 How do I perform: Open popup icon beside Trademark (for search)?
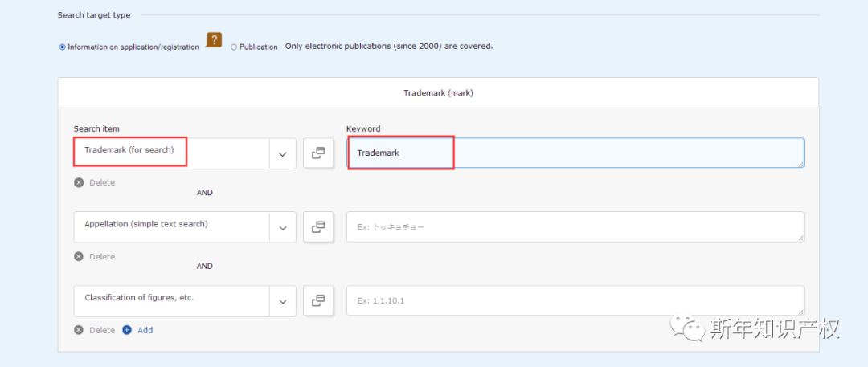click(x=318, y=153)
